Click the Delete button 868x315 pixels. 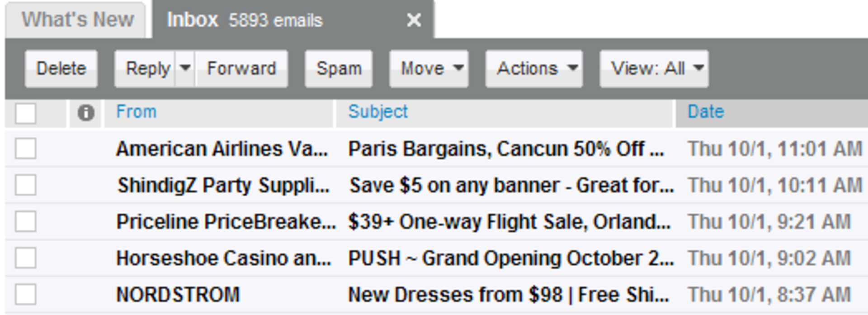[61, 68]
